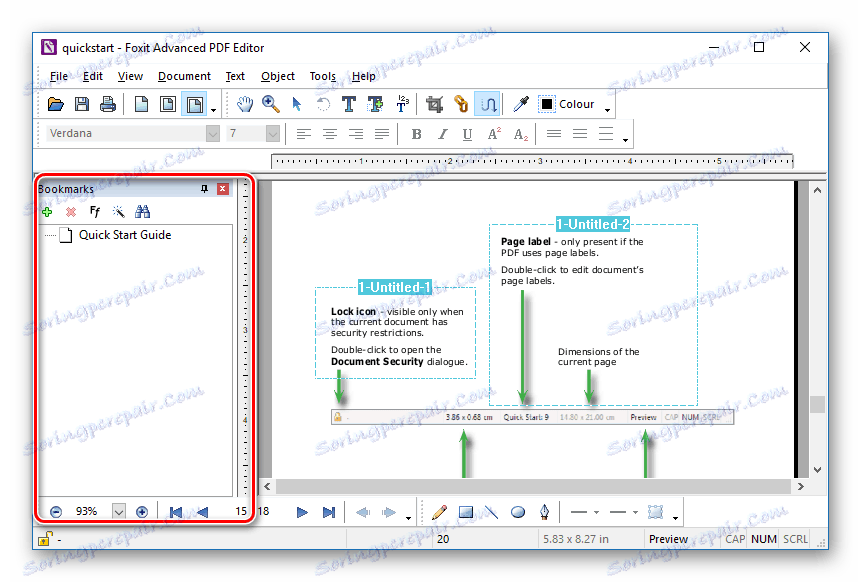Screen dimensions: 861x582
Task: Zoom out with the minus button
Action: point(56,512)
